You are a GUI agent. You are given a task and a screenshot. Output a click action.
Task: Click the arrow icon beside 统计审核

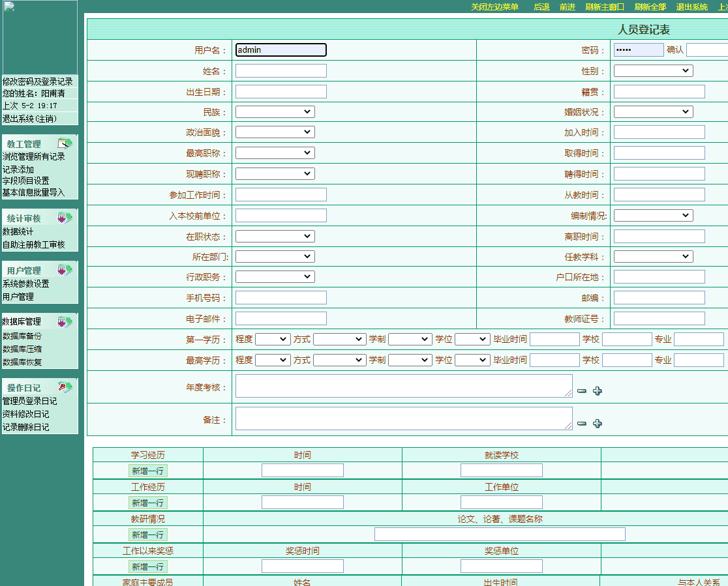click(x=65, y=218)
